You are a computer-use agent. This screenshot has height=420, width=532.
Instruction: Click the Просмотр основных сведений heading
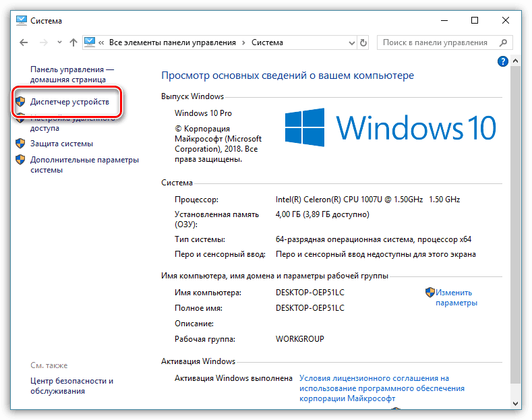[x=287, y=76]
